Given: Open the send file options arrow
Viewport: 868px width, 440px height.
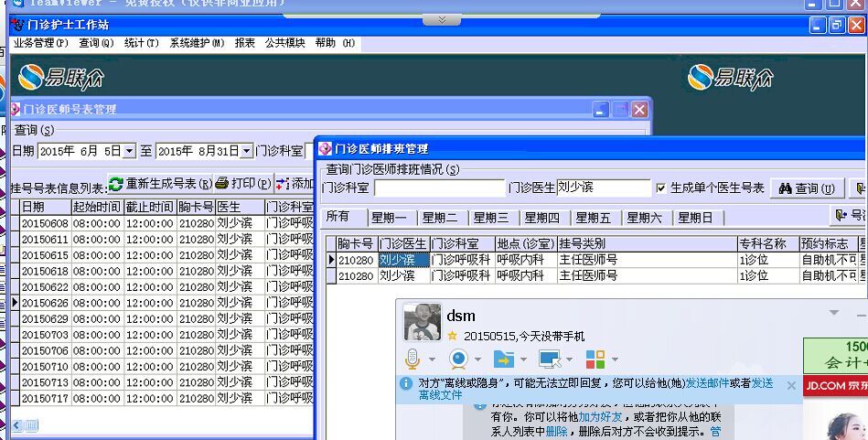Looking at the screenshot, I should coord(524,360).
